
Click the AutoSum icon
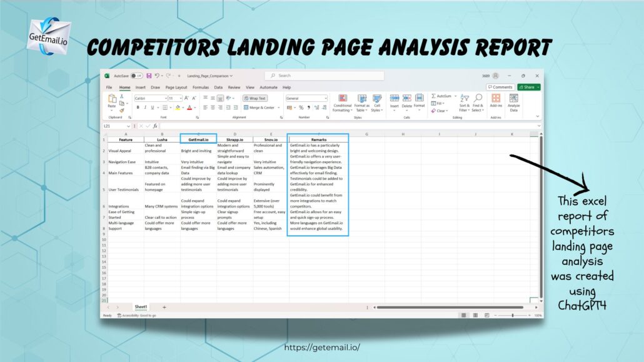pyautogui.click(x=440, y=96)
